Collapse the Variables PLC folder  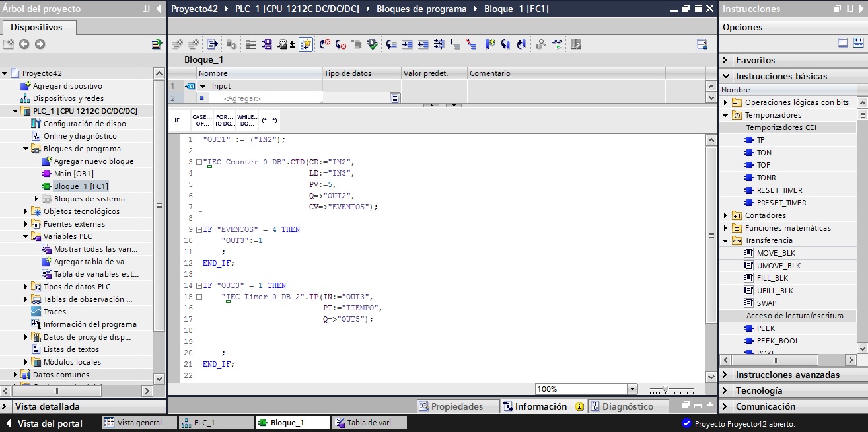26,236
